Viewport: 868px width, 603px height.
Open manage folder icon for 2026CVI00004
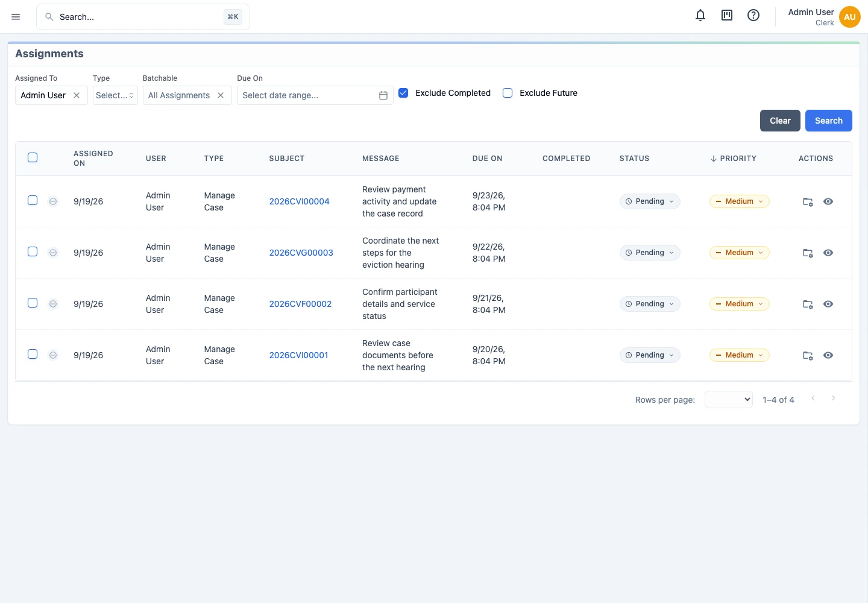(808, 201)
